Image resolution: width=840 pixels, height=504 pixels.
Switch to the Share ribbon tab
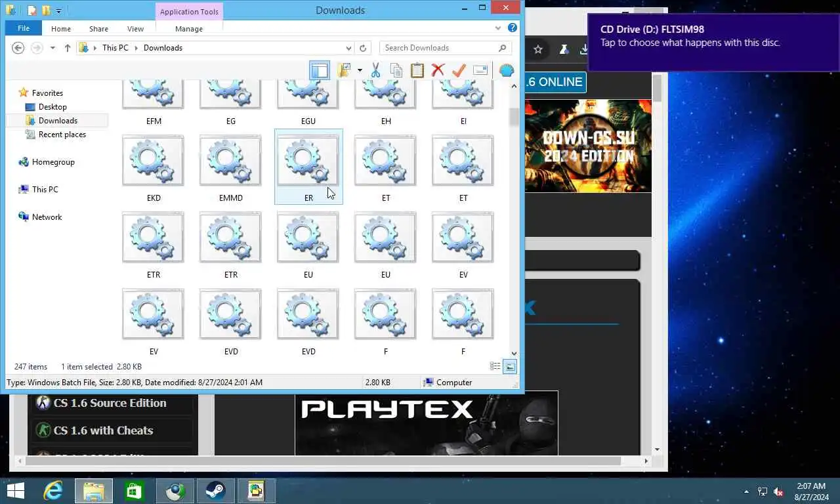(99, 29)
